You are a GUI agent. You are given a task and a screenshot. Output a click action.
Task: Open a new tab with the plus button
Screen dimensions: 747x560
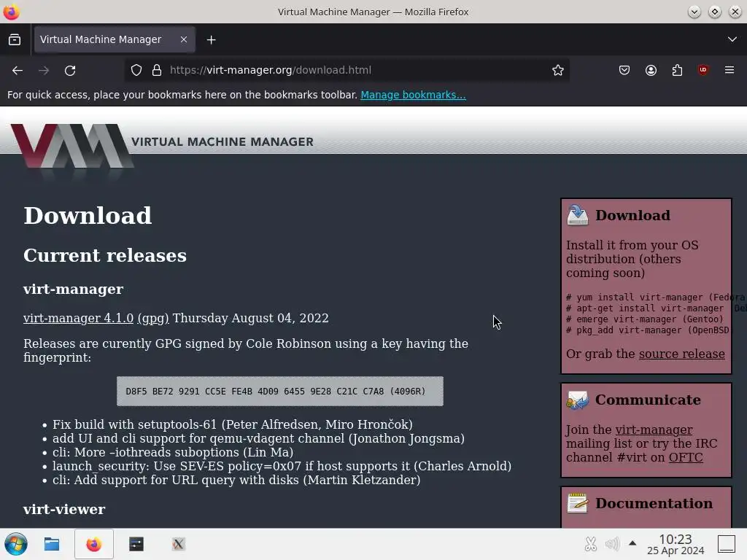[211, 40]
